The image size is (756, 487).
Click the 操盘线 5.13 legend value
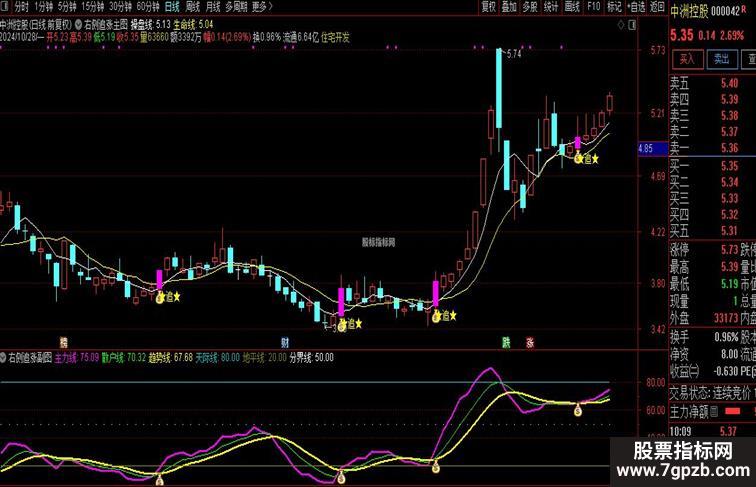[151, 24]
